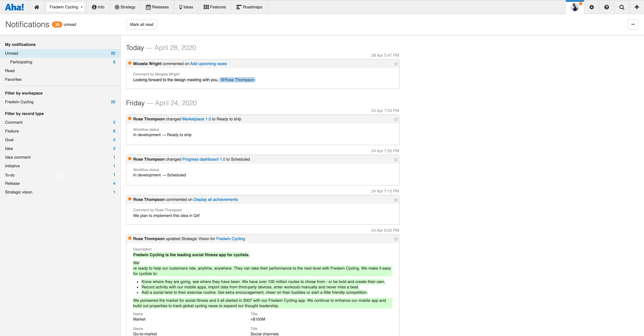
Task: Click the Aha! home icon
Action: click(37, 7)
